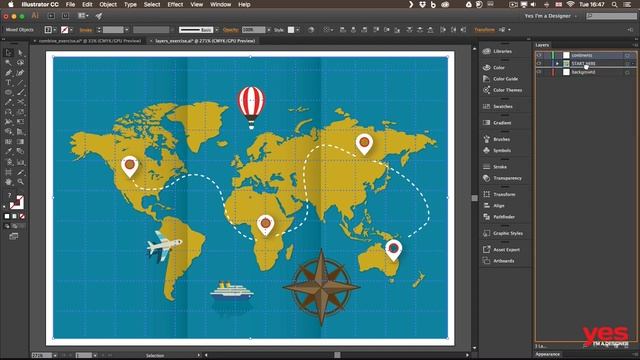Hide the START HERE layer
Screen dimensions: 640x360
click(539, 64)
